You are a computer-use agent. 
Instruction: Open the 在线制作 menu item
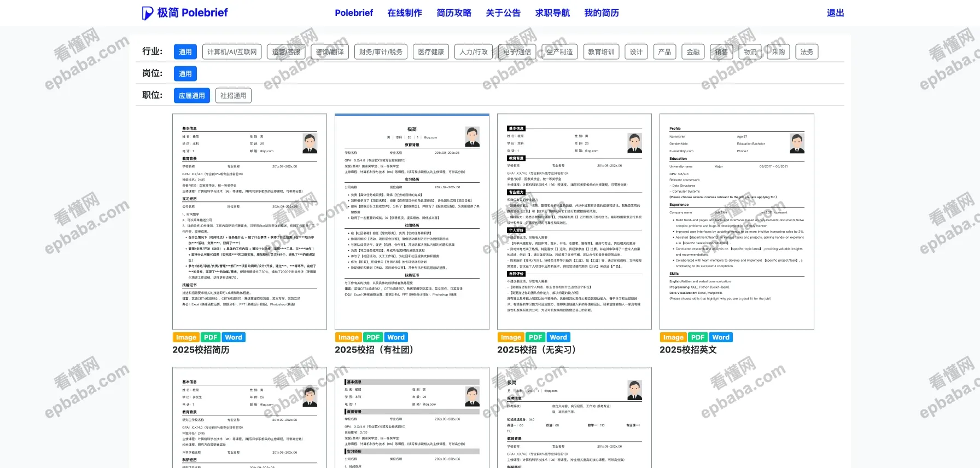click(405, 13)
